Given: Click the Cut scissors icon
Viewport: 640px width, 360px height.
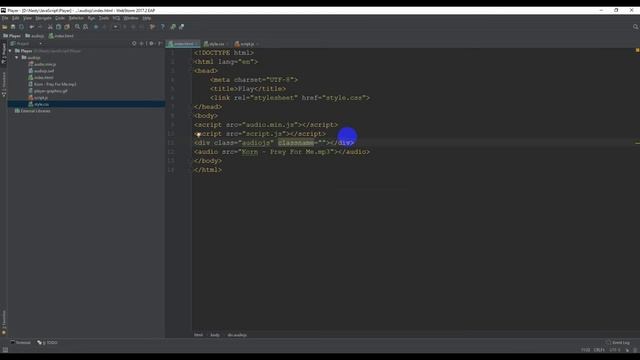Looking at the screenshot, I should [x=50, y=27].
